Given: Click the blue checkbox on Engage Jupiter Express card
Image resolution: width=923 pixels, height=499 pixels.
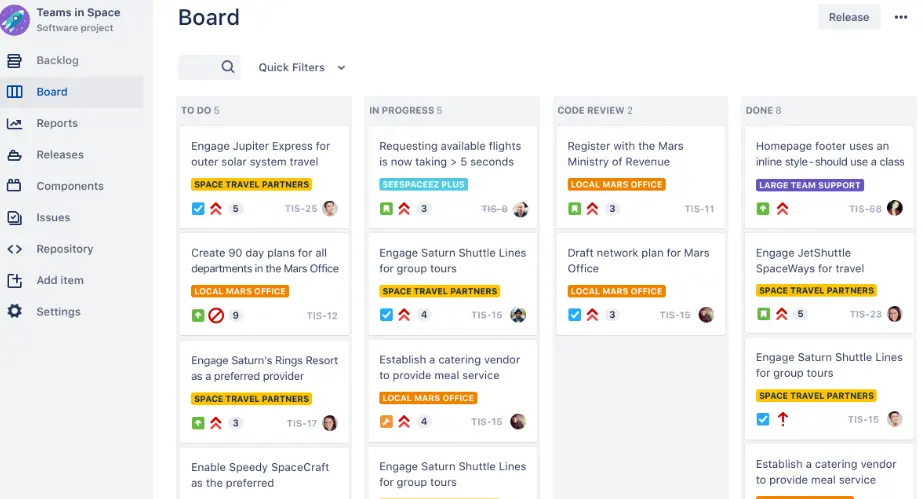Looking at the screenshot, I should 198,209.
